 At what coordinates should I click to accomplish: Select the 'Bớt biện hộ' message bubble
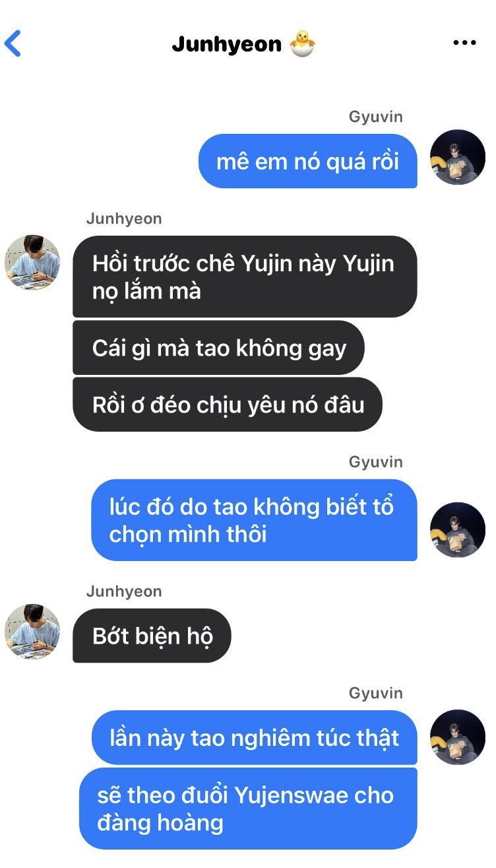click(x=152, y=636)
